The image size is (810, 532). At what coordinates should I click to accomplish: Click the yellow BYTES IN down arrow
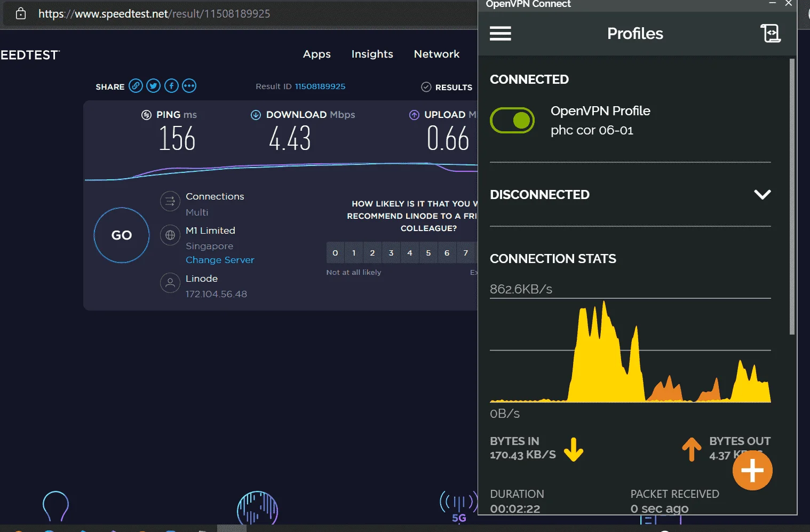pyautogui.click(x=574, y=449)
